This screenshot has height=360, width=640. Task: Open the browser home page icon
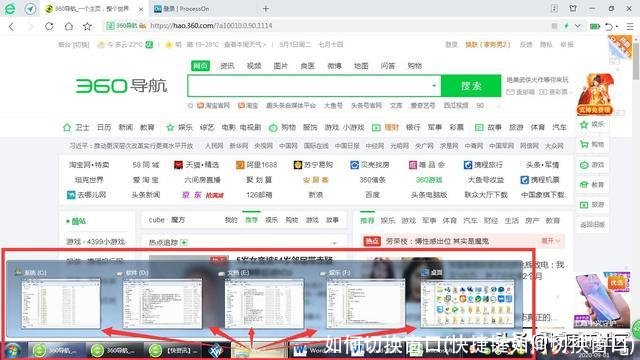coord(69,26)
